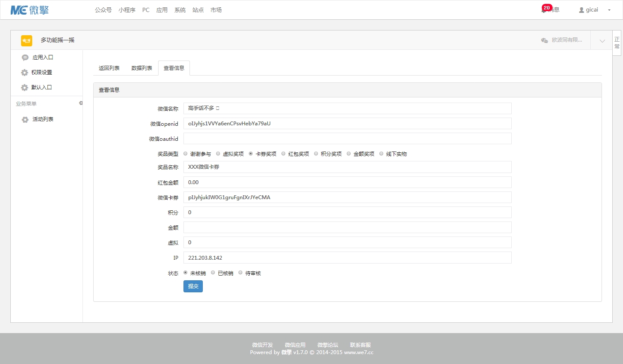This screenshot has height=364, width=623.
Task: Click the 微擎 link in Powered by footer
Action: pyautogui.click(x=287, y=352)
